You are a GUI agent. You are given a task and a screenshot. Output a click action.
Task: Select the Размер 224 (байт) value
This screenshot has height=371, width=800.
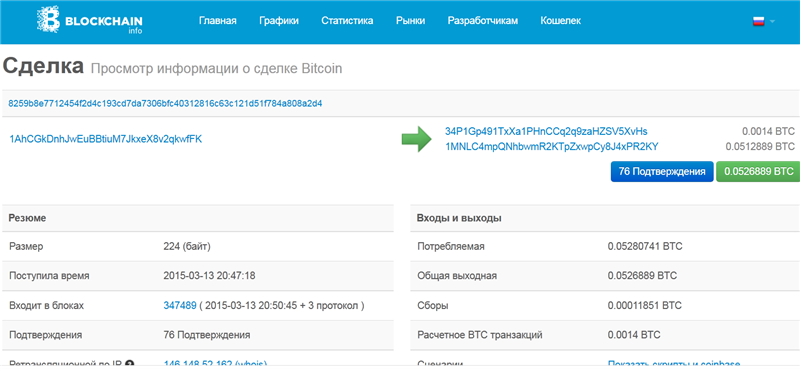[x=187, y=246]
